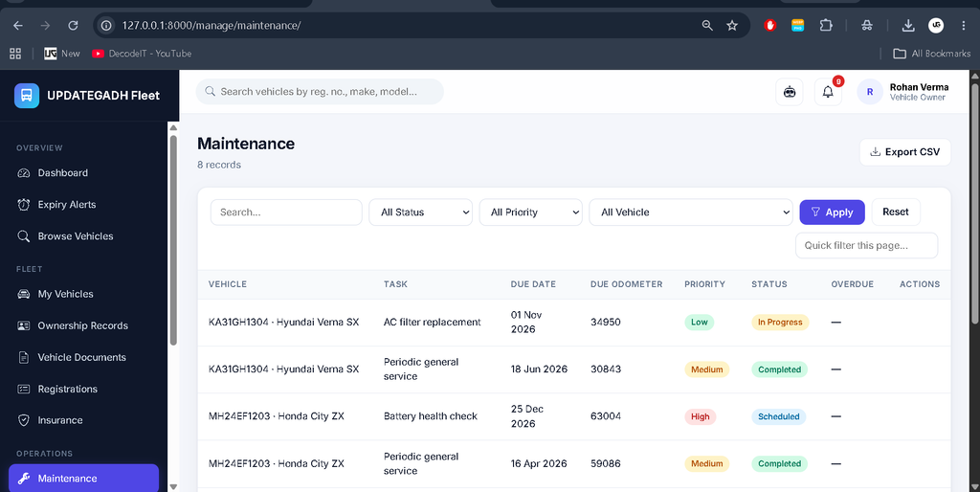Image resolution: width=980 pixels, height=492 pixels.
Task: Open notifications bell icon
Action: click(828, 92)
